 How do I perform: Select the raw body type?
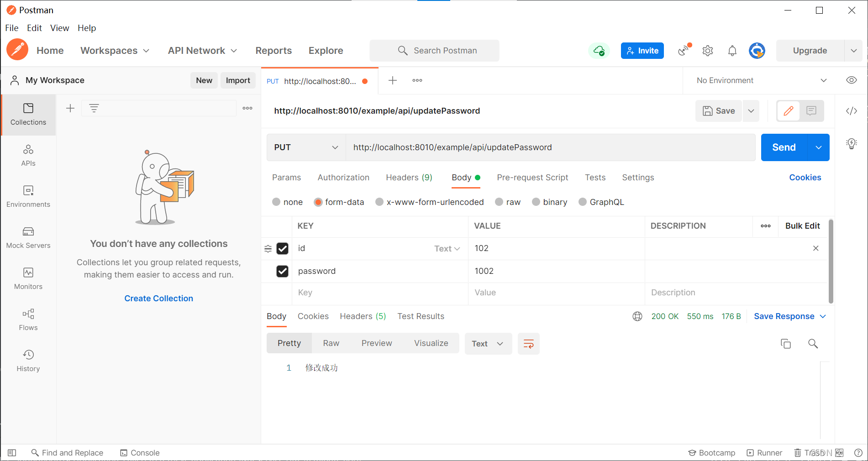point(499,202)
